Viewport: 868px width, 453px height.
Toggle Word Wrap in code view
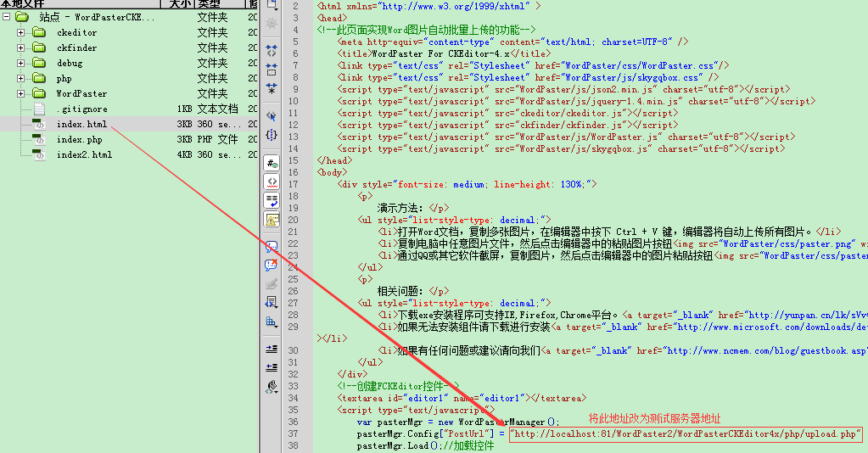pos(272,200)
